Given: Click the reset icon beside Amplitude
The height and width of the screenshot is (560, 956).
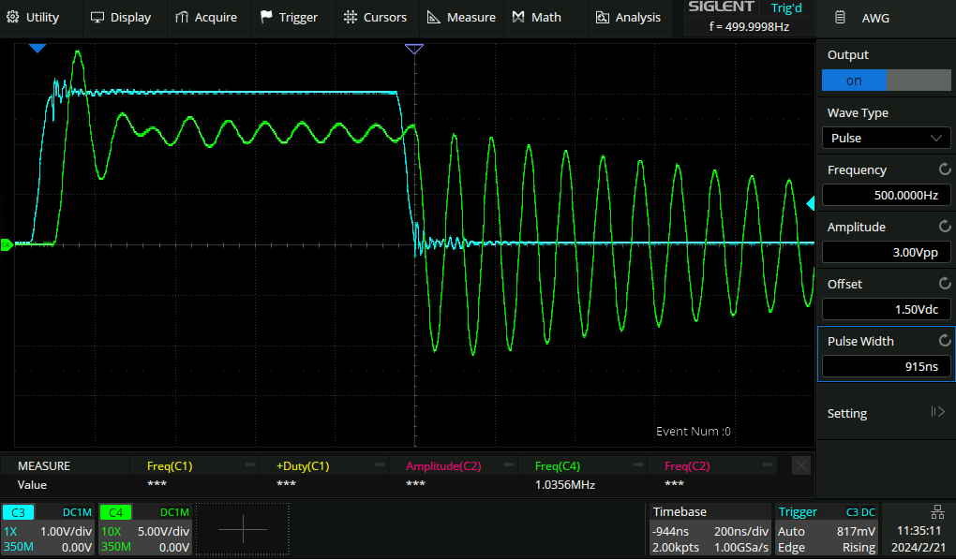Looking at the screenshot, I should 944,227.
